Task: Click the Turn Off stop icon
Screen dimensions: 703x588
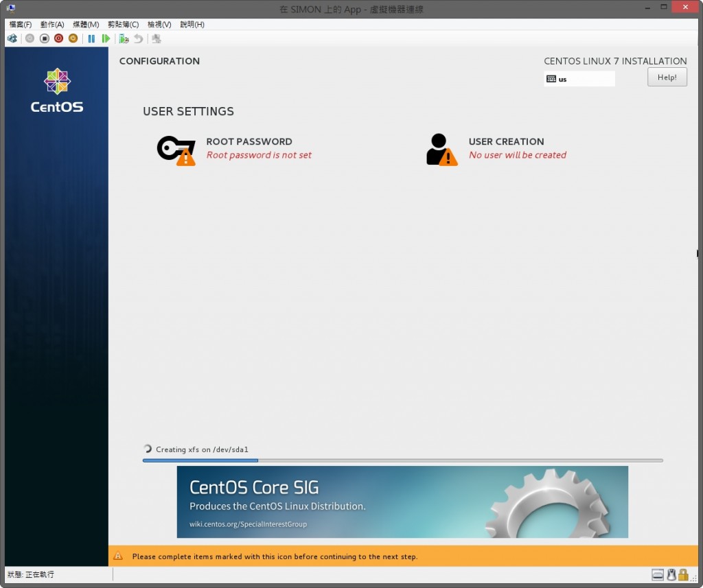Action: 45,38
